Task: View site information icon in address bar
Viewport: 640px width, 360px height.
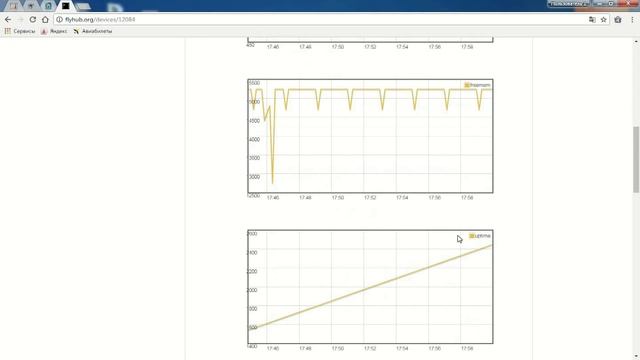Action: (59, 20)
